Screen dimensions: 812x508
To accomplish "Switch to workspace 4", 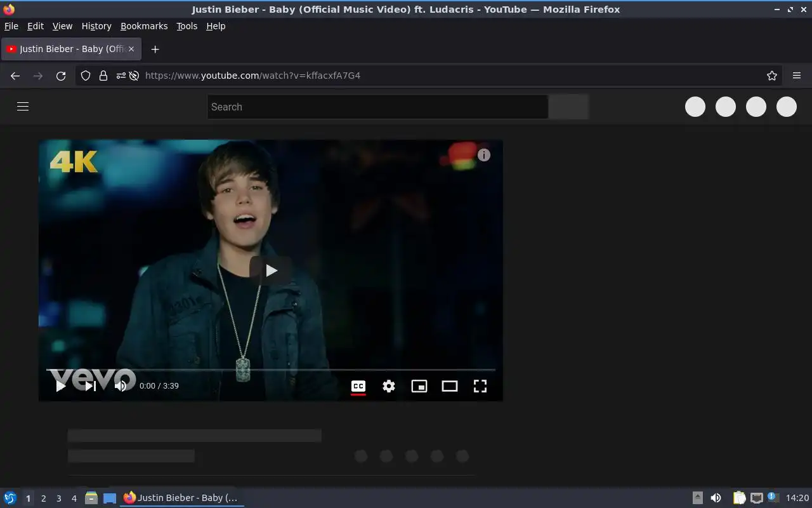I will click(74, 498).
